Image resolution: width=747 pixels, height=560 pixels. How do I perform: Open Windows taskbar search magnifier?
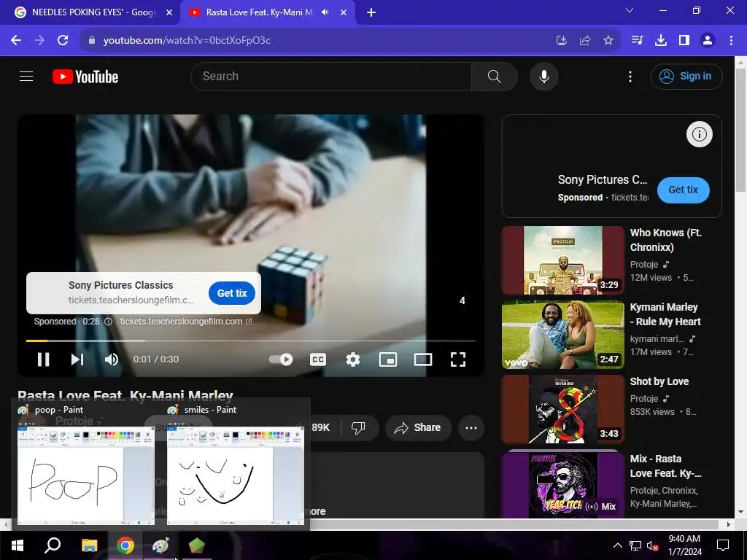(x=53, y=545)
